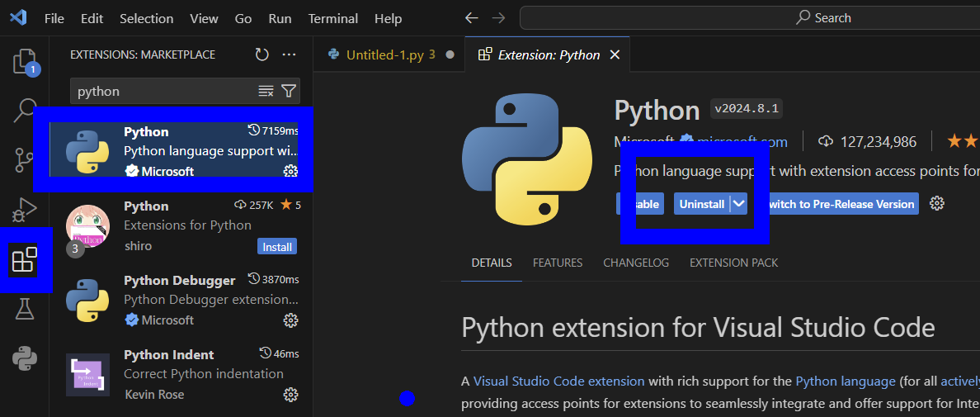Open the View menu

(204, 18)
